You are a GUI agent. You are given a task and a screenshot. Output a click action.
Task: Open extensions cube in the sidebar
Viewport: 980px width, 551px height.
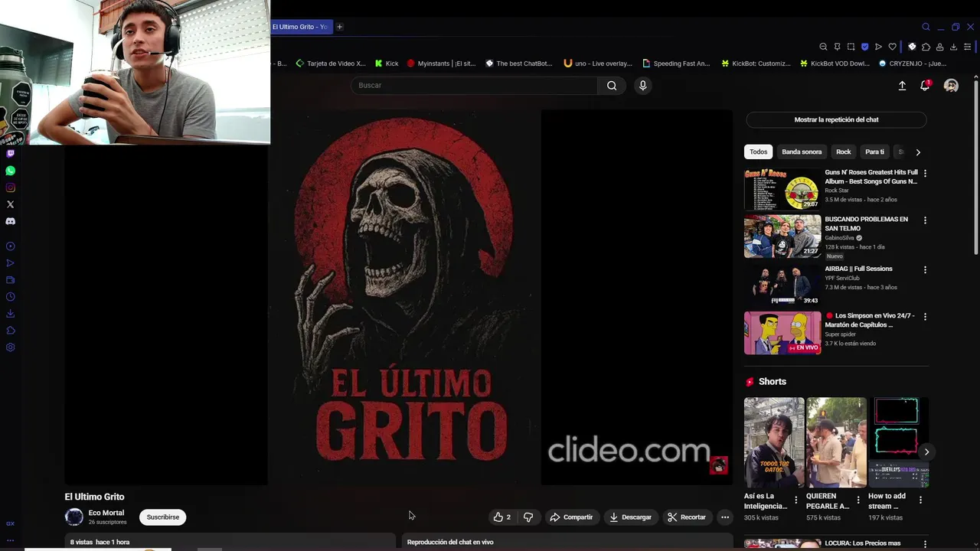coord(10,331)
